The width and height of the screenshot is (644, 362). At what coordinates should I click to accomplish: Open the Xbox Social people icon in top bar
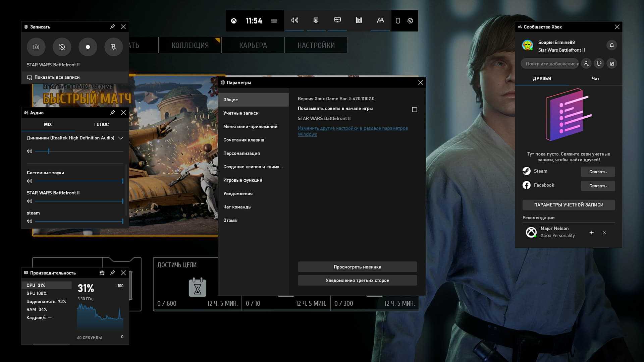(380, 20)
